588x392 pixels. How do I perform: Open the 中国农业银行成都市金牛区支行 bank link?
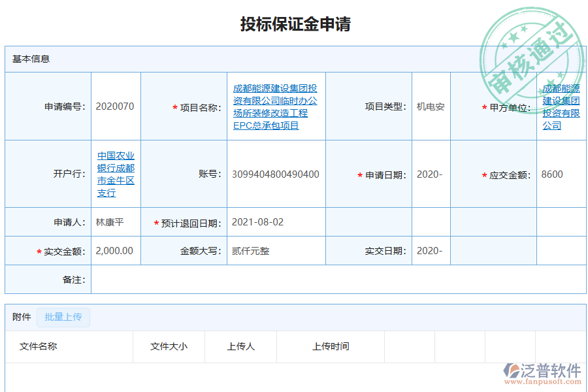coord(115,174)
